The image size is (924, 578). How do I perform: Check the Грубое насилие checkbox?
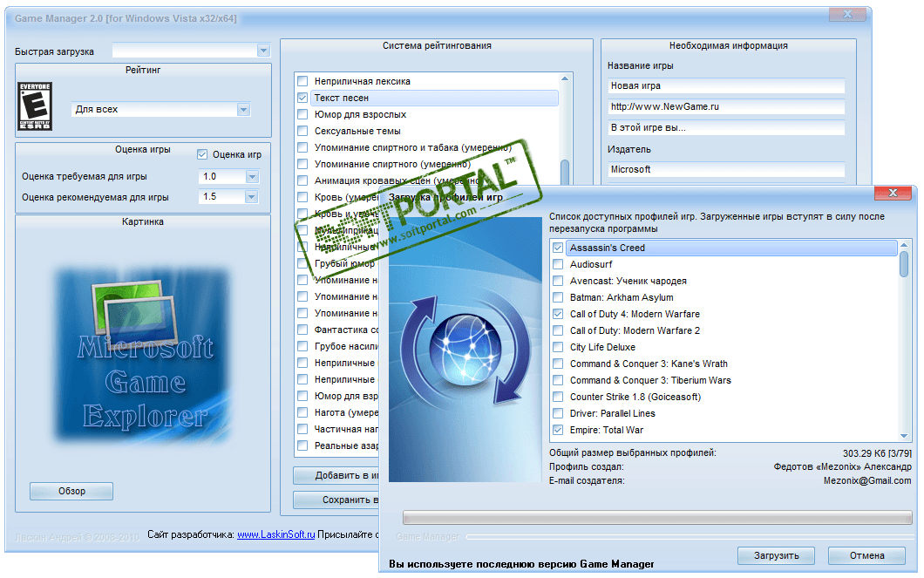pos(302,346)
